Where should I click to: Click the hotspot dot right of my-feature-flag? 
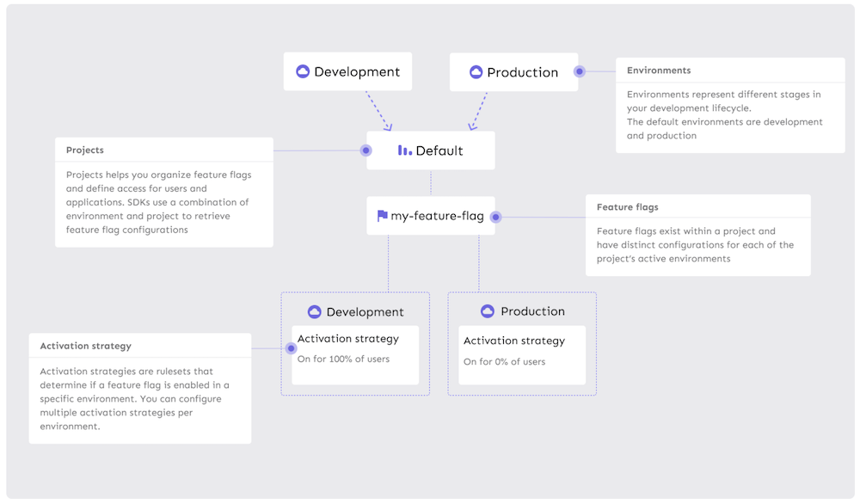click(x=495, y=217)
